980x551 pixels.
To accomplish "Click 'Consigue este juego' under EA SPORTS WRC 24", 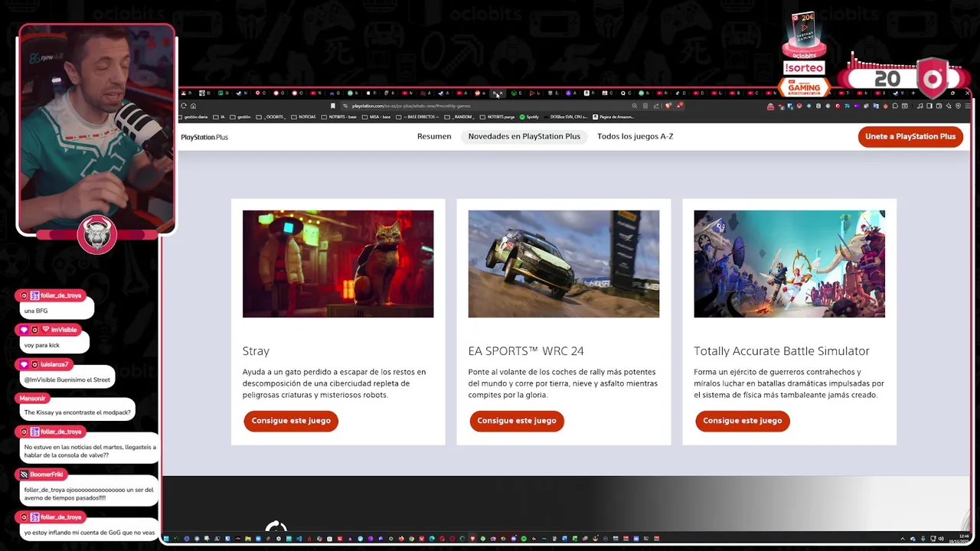I will point(517,420).
